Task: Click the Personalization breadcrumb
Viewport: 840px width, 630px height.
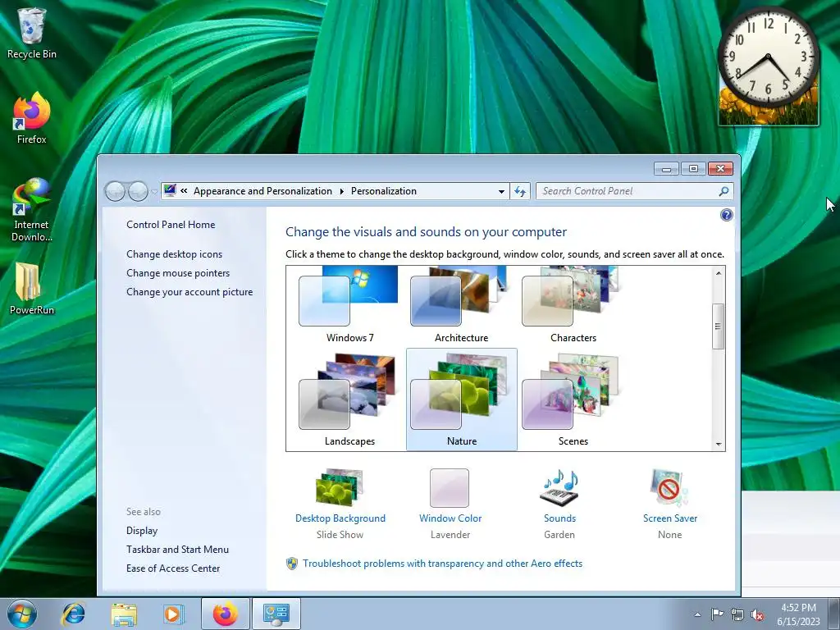Action: 384,191
